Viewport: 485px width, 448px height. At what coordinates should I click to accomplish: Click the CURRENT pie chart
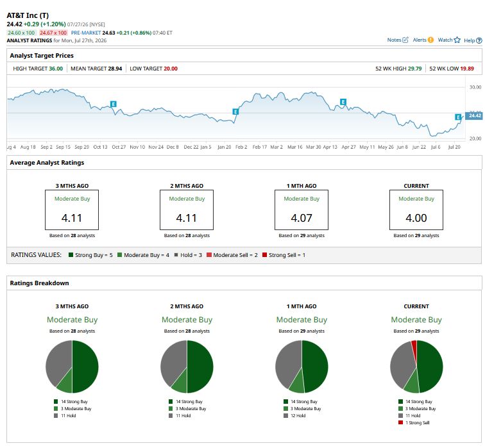(x=416, y=367)
